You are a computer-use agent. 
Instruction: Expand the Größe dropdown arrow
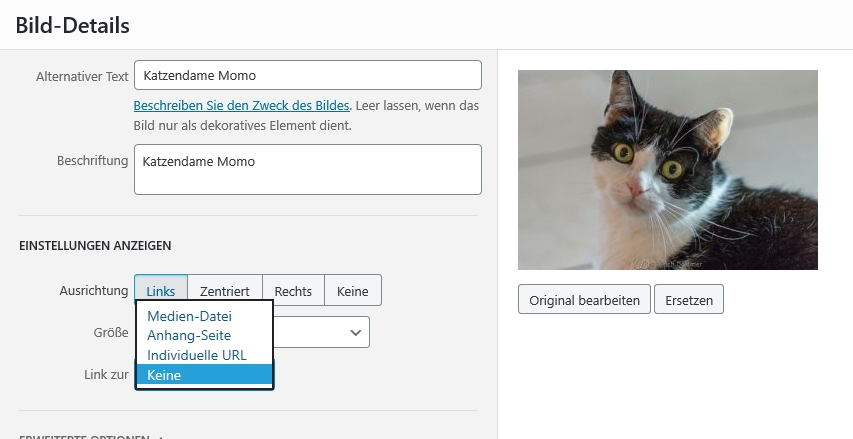pos(355,332)
